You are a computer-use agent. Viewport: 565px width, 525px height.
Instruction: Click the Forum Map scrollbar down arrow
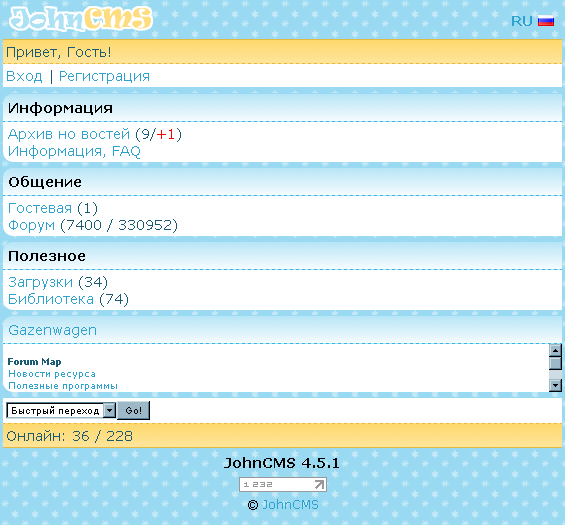[x=555, y=386]
